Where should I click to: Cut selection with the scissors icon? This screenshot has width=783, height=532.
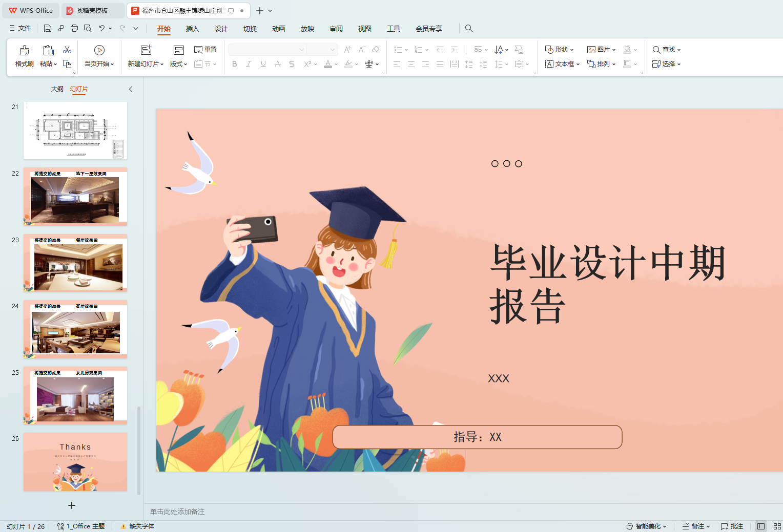67,50
